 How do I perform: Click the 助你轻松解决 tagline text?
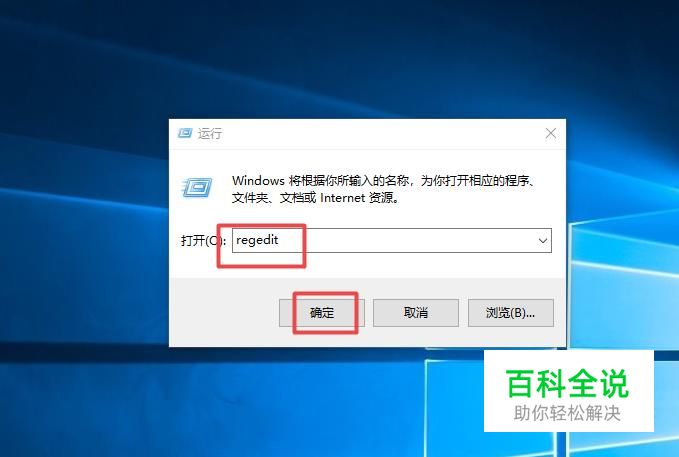567,413
